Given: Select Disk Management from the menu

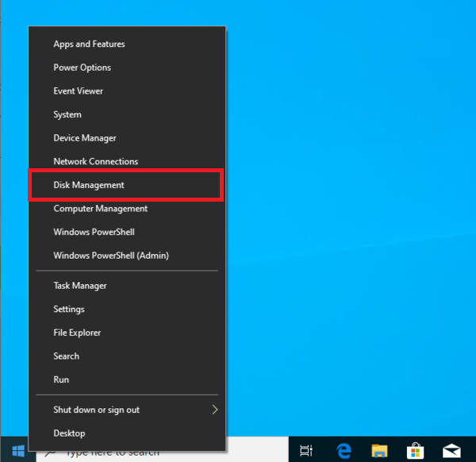Looking at the screenshot, I should pos(89,185).
